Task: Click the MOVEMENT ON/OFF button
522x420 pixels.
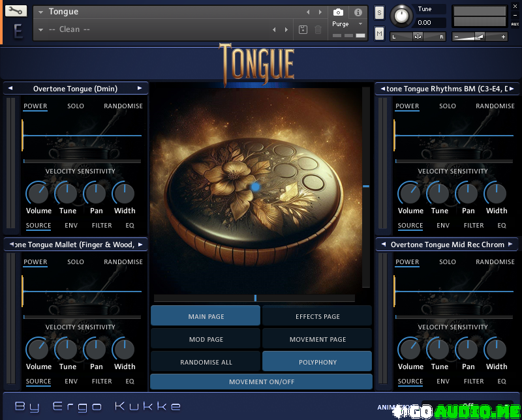Action: (261, 382)
